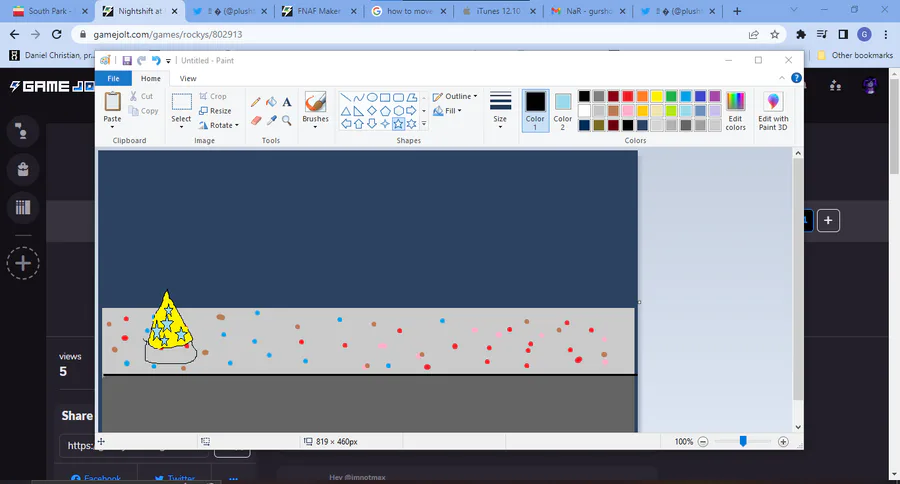Choose the Six-point star shape
The image size is (900, 484).
(x=412, y=124)
